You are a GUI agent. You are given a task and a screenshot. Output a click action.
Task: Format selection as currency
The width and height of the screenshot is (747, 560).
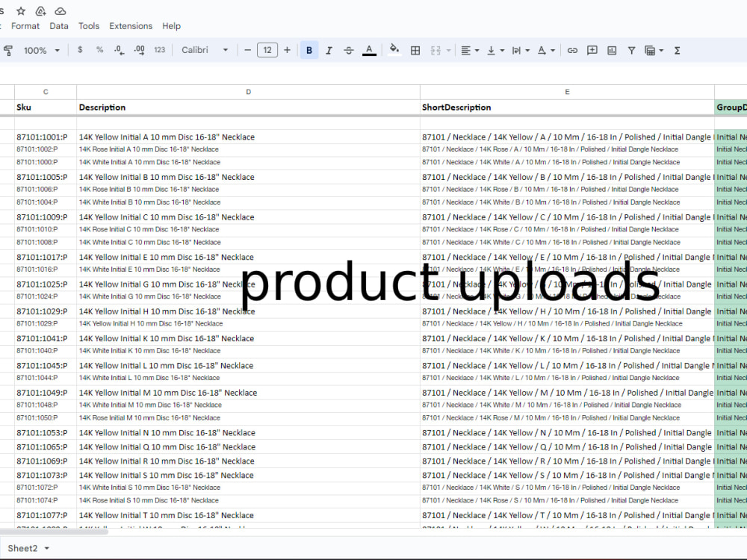(80, 50)
